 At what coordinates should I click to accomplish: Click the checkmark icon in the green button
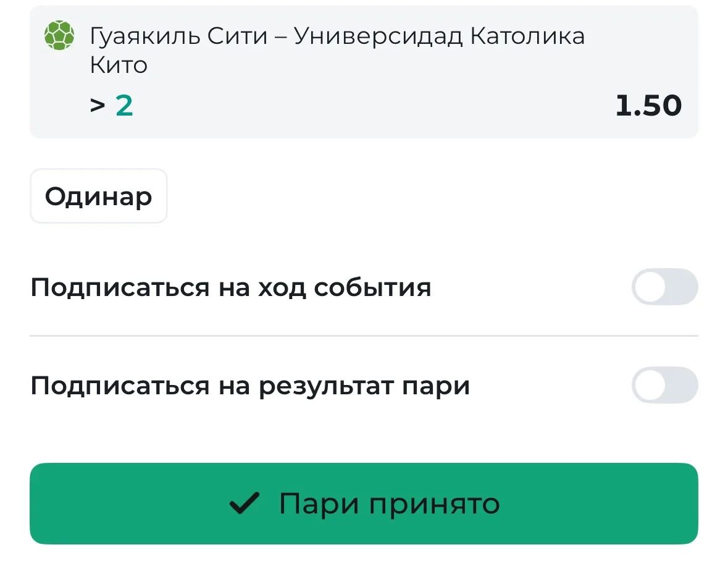coord(245,503)
